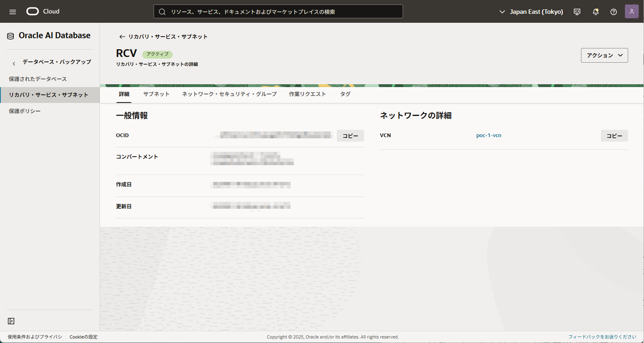The image size is (644, 343).
Task: Click the リカバリ・サービス・サブネットの詳細 subtitle
Action: coord(157,64)
